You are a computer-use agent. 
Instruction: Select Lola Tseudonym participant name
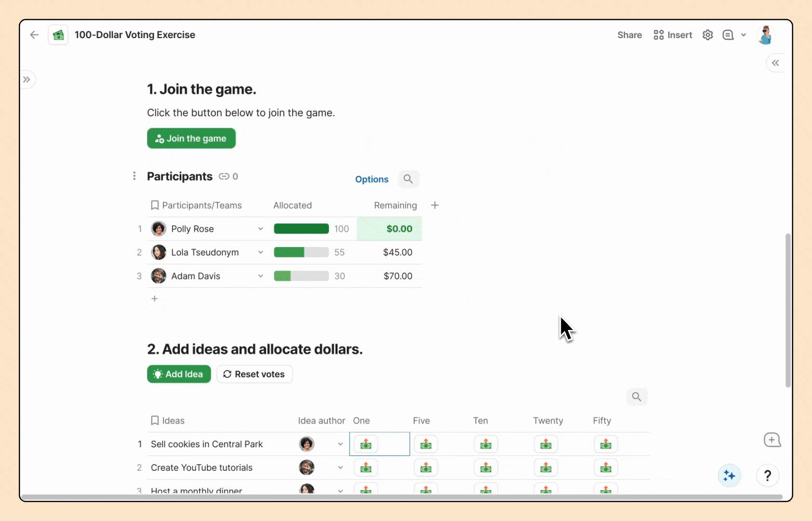pos(205,252)
